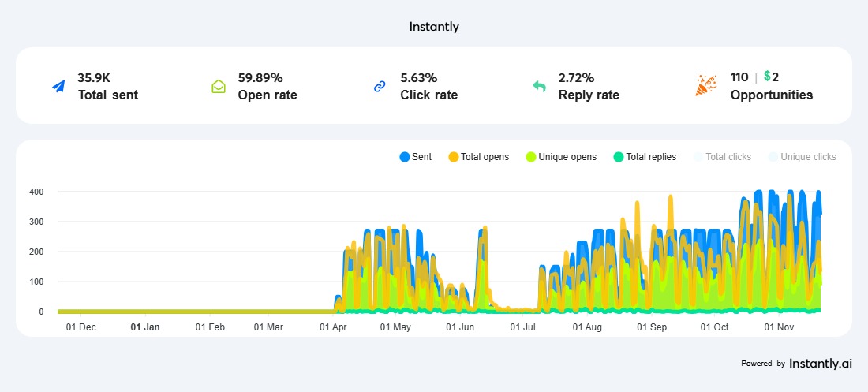
Task: Click the 01 Jul axis label
Action: [x=522, y=327]
